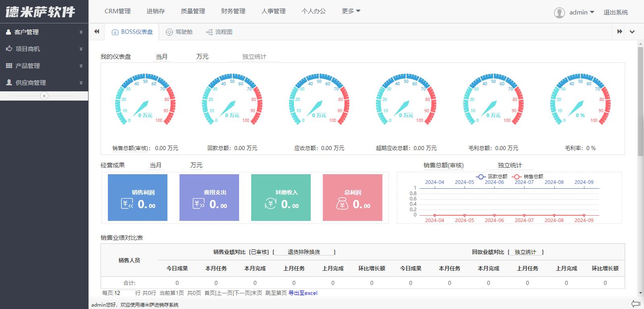Click the 客户管理 person icon in sidebar
Screen dimensions: 644x309
8,32
